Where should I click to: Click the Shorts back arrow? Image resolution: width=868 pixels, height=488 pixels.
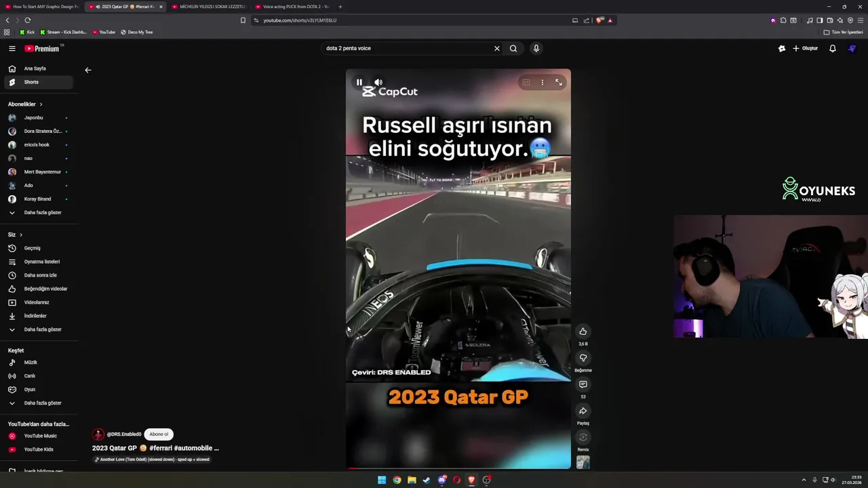point(87,70)
